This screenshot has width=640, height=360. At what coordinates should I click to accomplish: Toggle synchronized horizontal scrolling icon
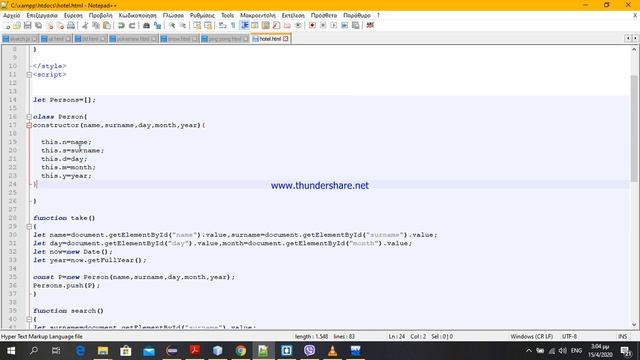coord(208,25)
